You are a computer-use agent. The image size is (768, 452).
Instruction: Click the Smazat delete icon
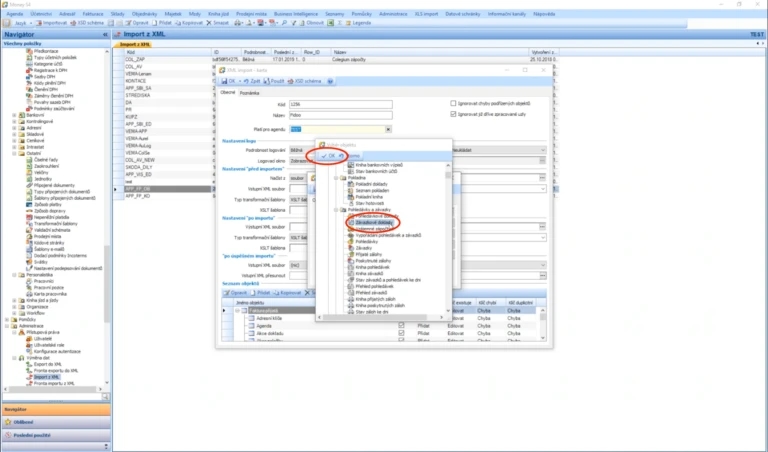[x=209, y=23]
